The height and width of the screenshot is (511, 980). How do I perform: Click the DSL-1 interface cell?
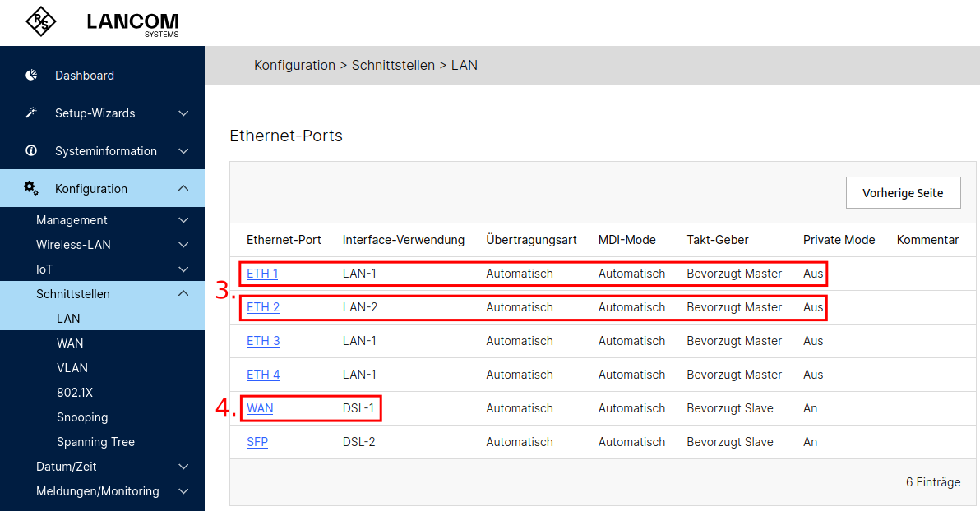358,408
